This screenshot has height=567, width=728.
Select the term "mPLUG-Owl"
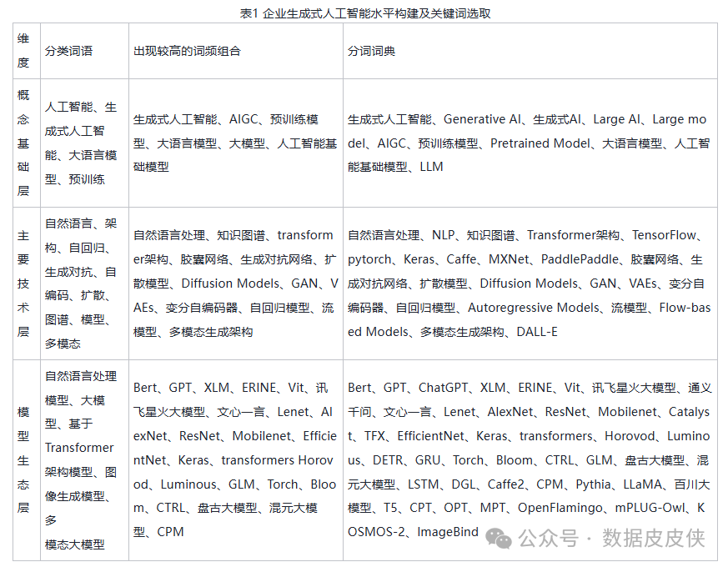pyautogui.click(x=650, y=508)
